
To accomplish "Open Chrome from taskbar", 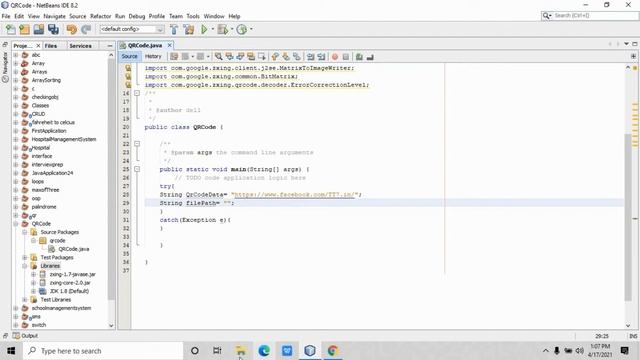I will [x=333, y=351].
